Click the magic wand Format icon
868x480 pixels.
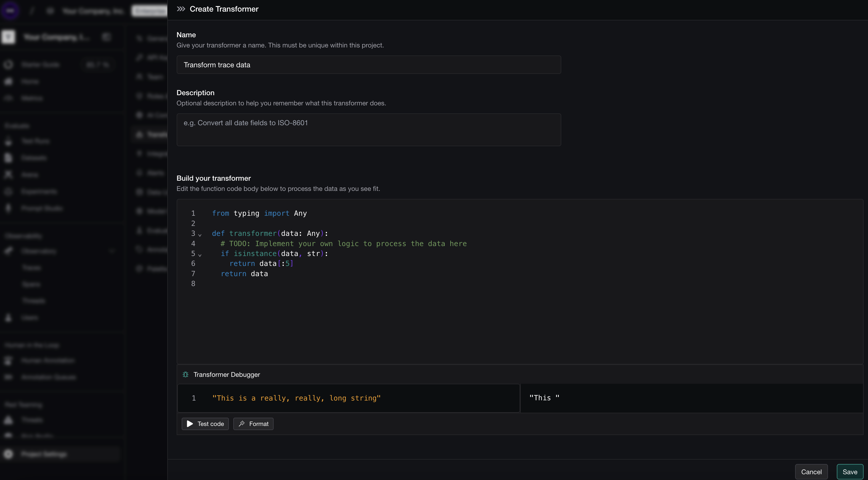(242, 423)
